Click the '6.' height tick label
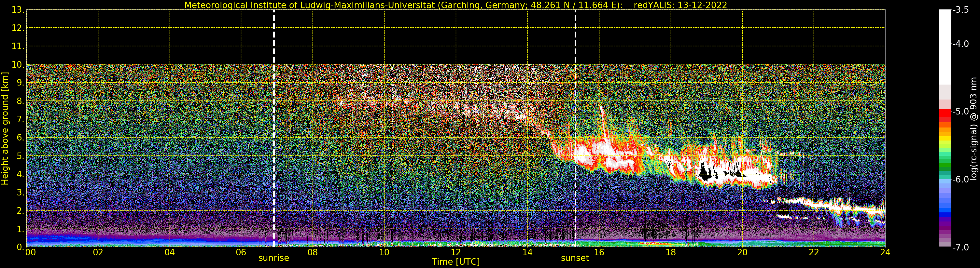 (x=20, y=138)
